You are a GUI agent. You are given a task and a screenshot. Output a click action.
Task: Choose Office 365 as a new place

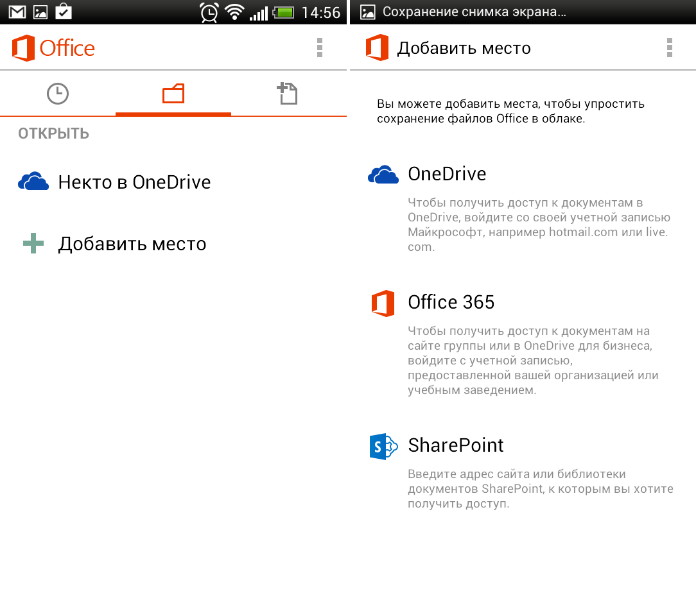coord(523,344)
